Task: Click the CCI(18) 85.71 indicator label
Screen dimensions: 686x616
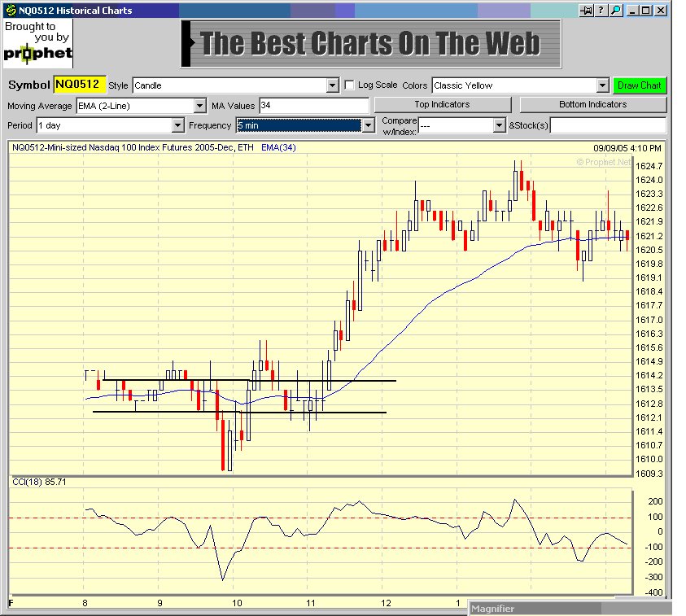Action: 39,482
